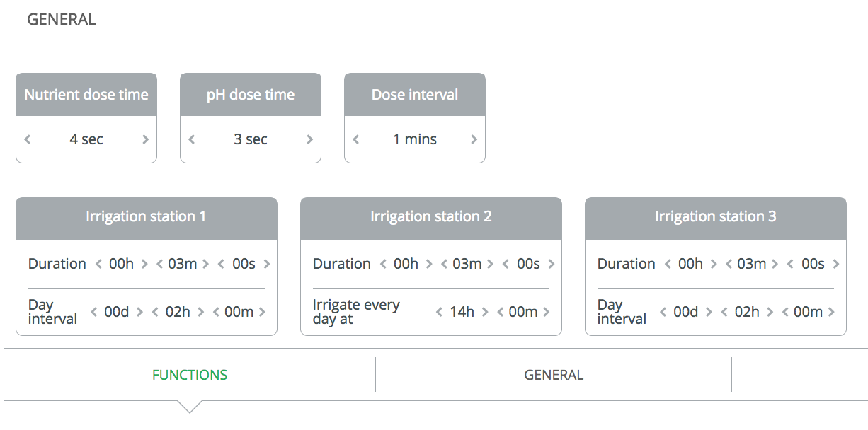Switch to the GENERAL tab at bottom

(x=554, y=375)
